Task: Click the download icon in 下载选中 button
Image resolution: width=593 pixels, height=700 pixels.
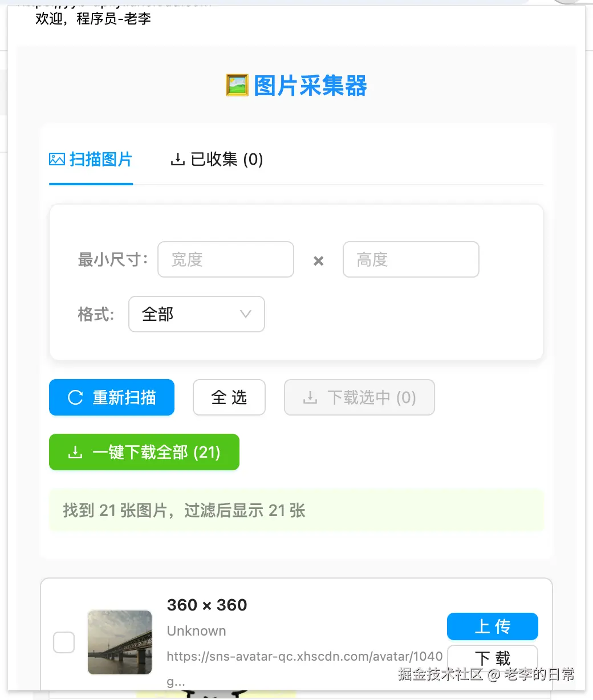Action: [310, 397]
